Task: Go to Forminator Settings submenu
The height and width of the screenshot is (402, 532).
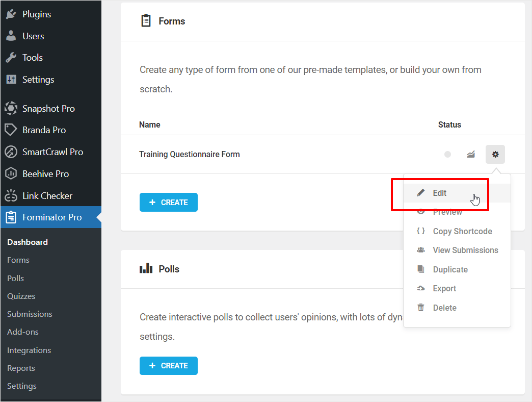Action: 22,386
